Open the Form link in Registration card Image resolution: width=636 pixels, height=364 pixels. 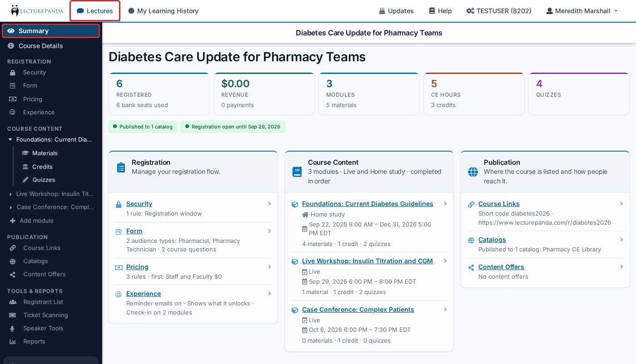point(134,231)
